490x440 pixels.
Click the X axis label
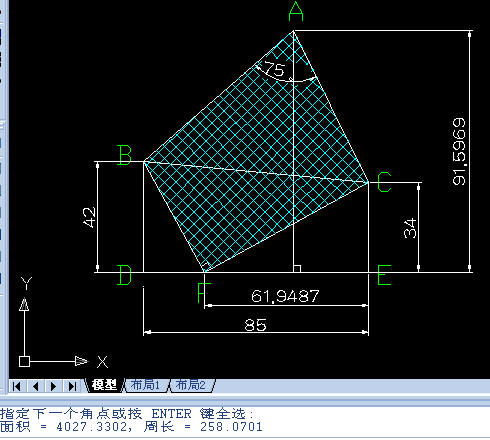tap(102, 362)
